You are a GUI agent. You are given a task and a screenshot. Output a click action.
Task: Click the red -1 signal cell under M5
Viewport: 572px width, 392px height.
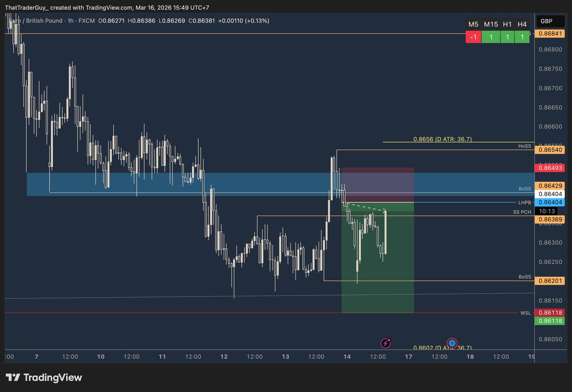(x=473, y=37)
